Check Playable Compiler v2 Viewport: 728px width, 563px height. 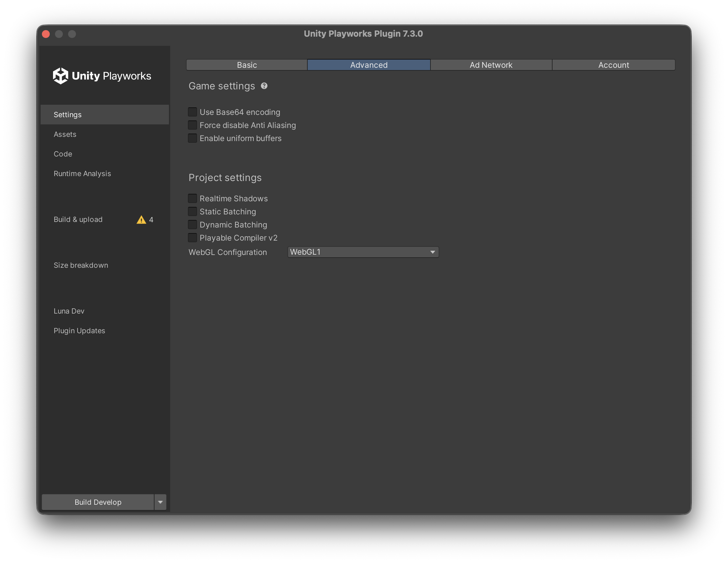click(x=192, y=238)
